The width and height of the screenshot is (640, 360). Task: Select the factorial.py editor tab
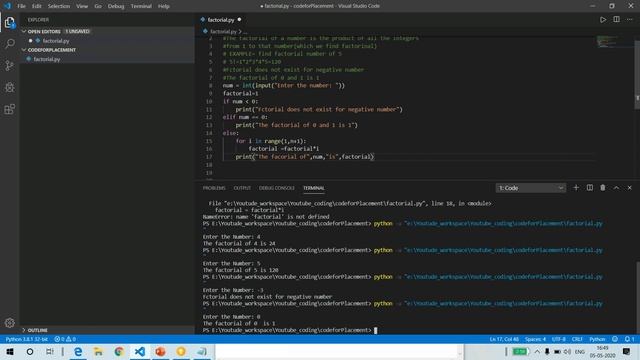pyautogui.click(x=221, y=20)
